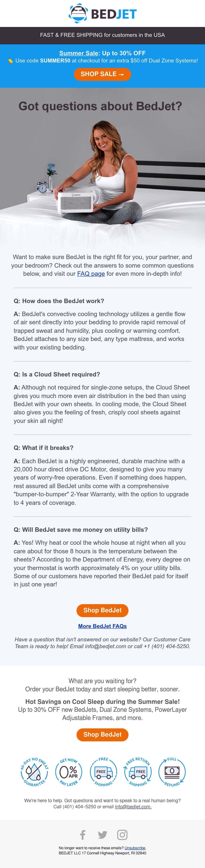Open the FAQ page link
The image size is (205, 868).
click(x=91, y=274)
